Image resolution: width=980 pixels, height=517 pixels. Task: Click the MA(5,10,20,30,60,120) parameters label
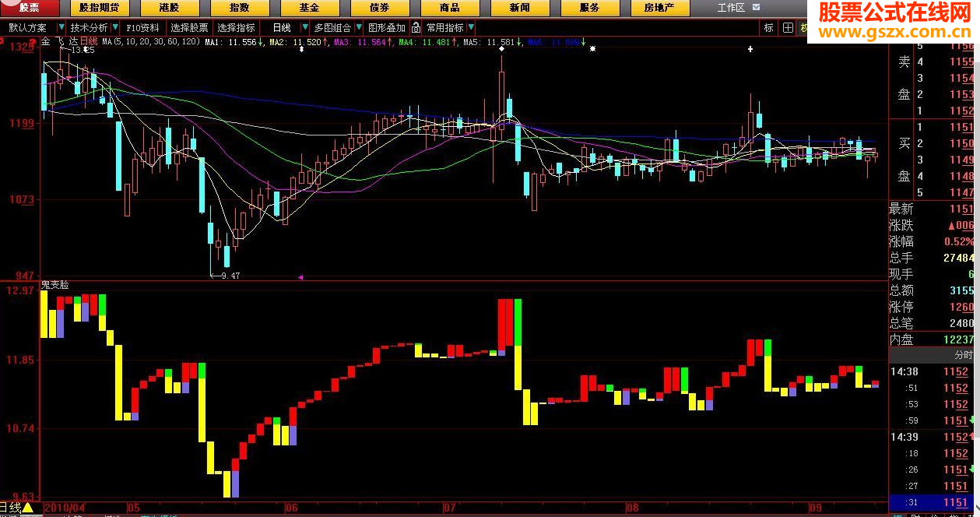[151, 42]
